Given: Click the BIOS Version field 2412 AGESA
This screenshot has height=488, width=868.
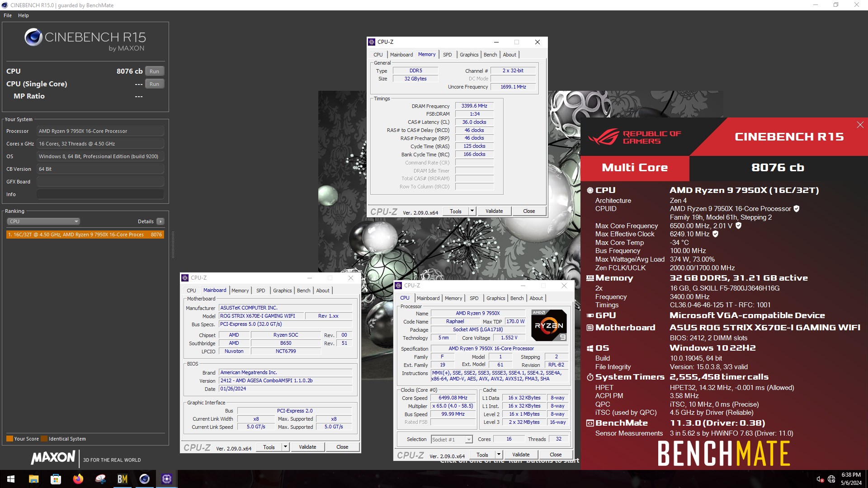Looking at the screenshot, I should [x=285, y=380].
